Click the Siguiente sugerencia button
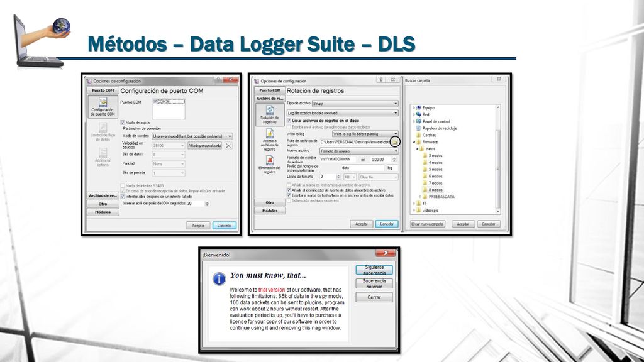644x362 pixels. 374,270
